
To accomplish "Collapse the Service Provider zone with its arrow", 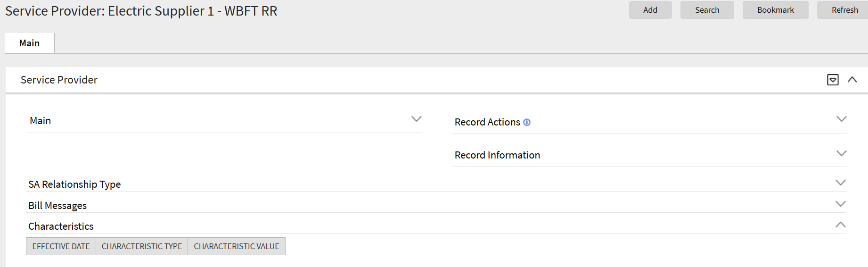I will click(852, 80).
